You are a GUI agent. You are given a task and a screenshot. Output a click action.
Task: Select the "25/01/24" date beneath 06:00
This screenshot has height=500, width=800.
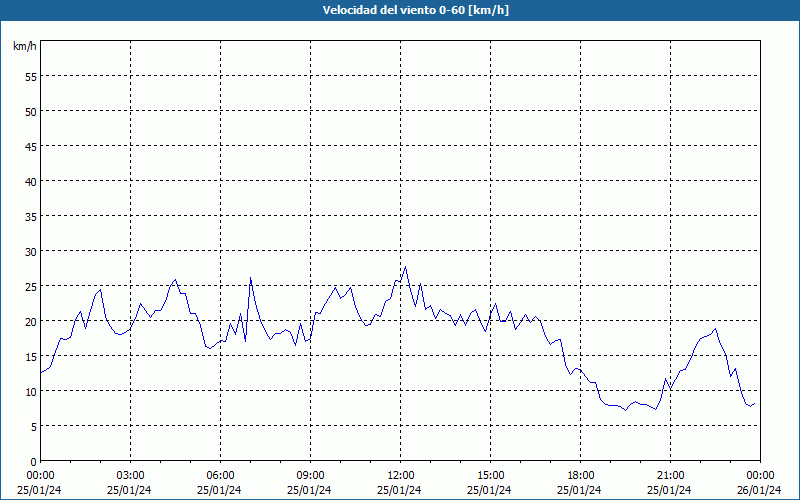(219, 490)
